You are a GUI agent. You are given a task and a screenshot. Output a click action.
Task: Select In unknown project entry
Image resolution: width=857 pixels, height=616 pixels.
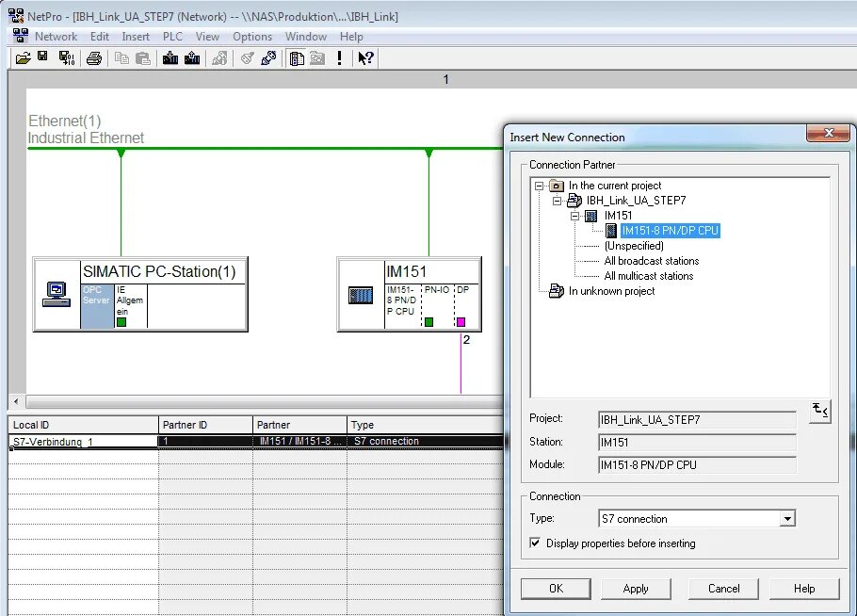point(611,291)
